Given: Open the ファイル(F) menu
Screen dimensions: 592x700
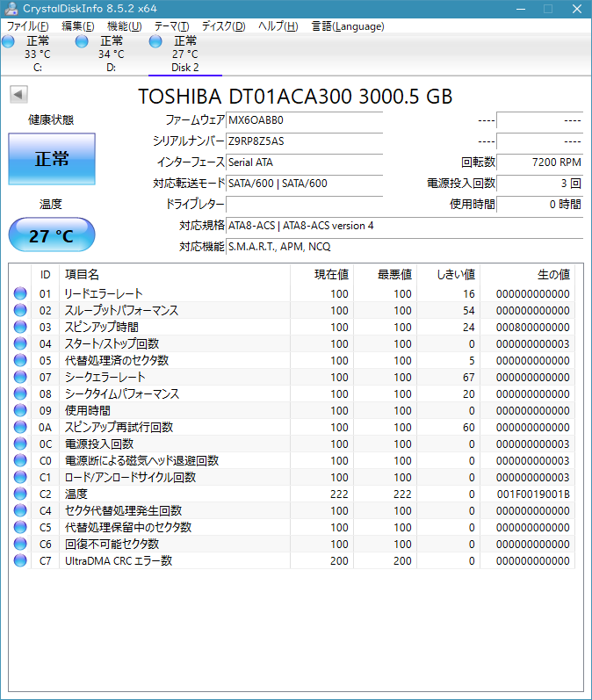Looking at the screenshot, I should (x=28, y=26).
